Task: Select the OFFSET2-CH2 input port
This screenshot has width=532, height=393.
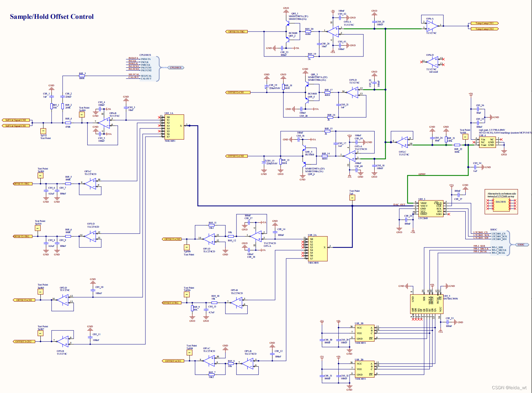Action: coord(236,156)
